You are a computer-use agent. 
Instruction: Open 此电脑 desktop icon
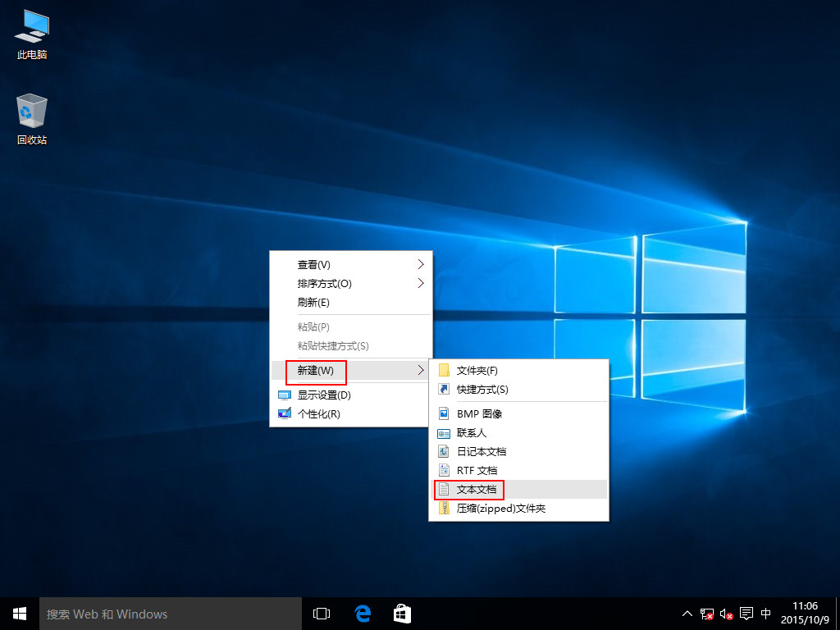tap(30, 33)
